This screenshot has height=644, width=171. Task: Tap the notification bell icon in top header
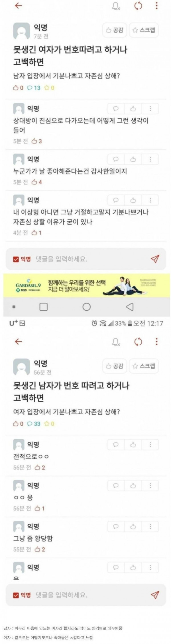point(116,6)
